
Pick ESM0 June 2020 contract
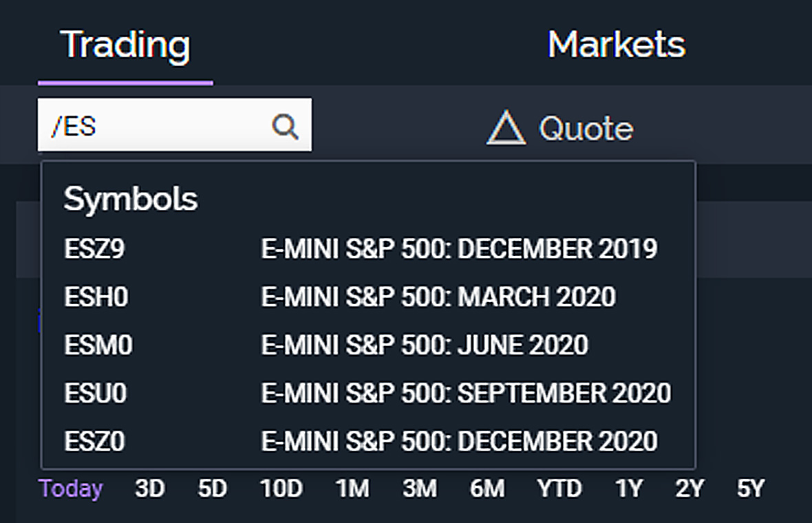(325, 345)
